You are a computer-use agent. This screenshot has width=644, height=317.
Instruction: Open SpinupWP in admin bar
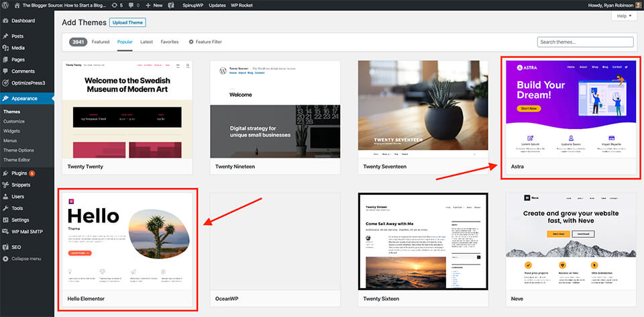tap(193, 5)
